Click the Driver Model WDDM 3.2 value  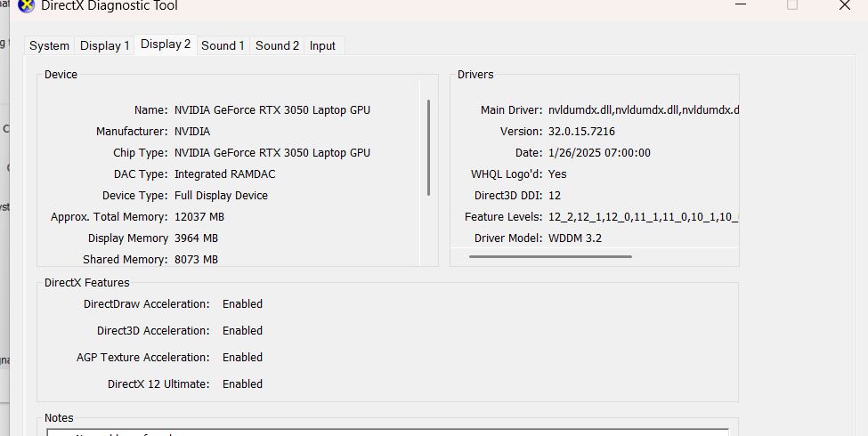tap(575, 238)
